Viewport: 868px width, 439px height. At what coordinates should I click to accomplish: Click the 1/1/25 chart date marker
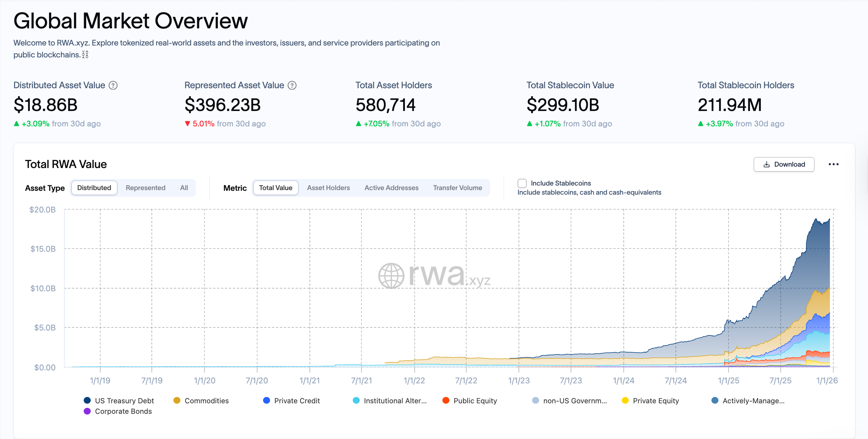[728, 381]
